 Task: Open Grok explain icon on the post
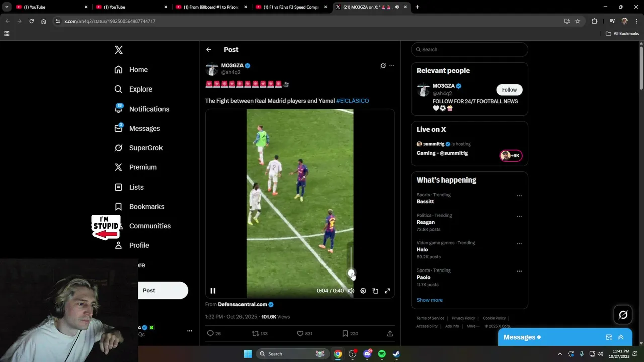click(383, 66)
